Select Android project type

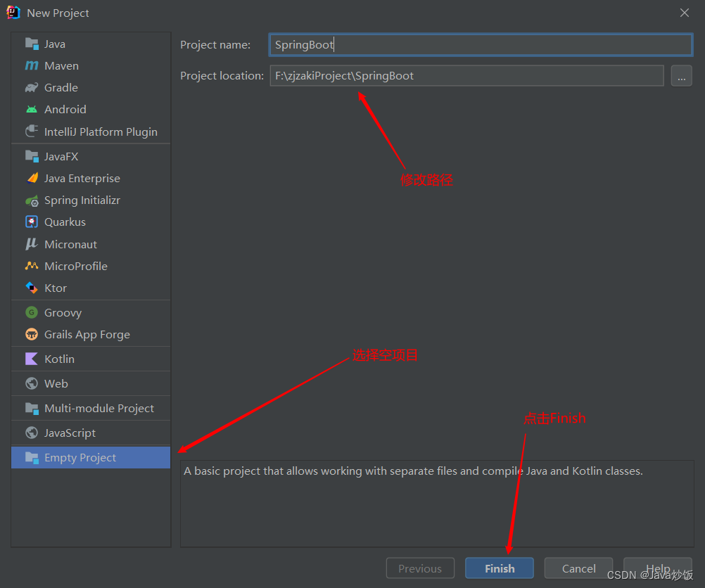click(x=91, y=109)
